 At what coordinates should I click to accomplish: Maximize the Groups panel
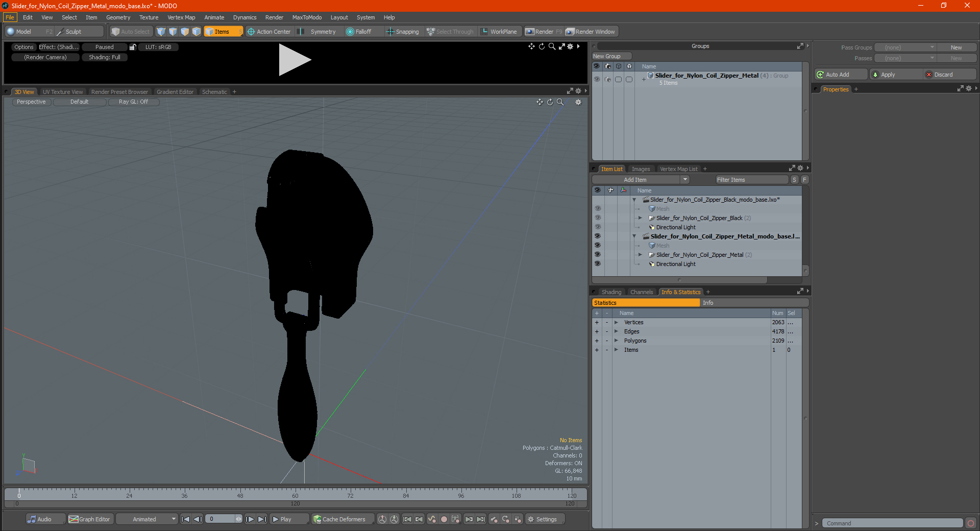(800, 46)
